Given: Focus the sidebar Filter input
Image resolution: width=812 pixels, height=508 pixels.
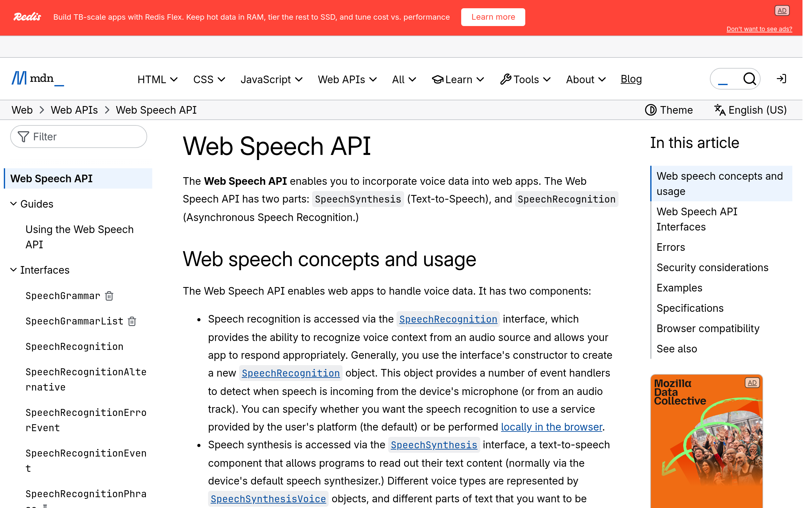Looking at the screenshot, I should click(79, 137).
